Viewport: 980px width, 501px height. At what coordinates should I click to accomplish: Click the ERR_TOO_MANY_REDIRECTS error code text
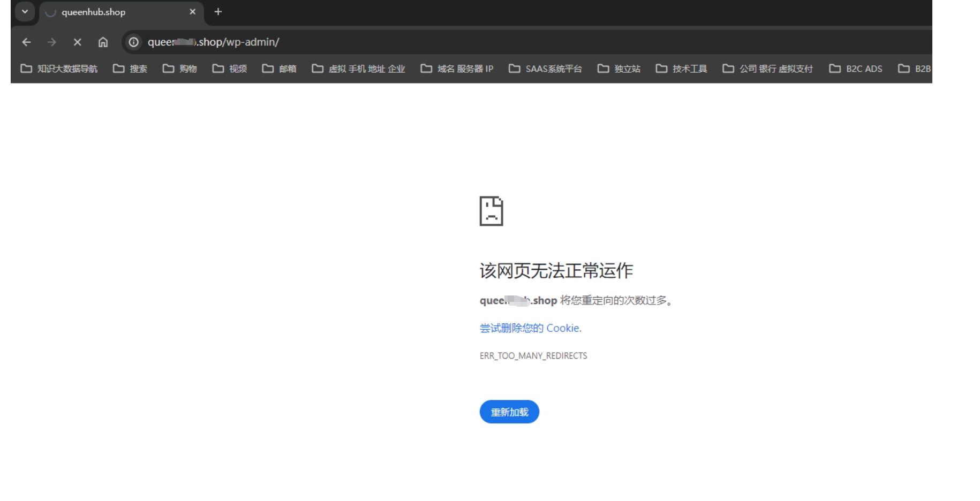coord(533,356)
